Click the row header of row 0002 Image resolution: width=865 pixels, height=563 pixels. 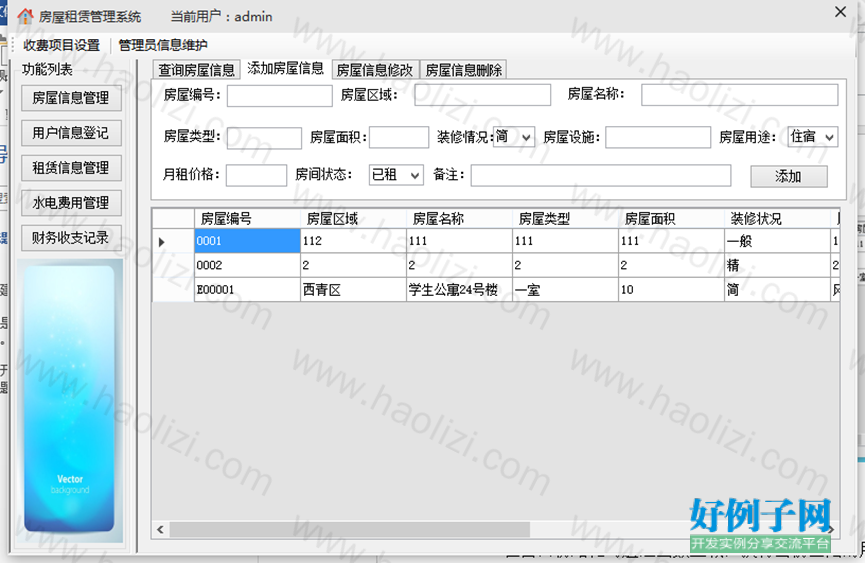173,265
